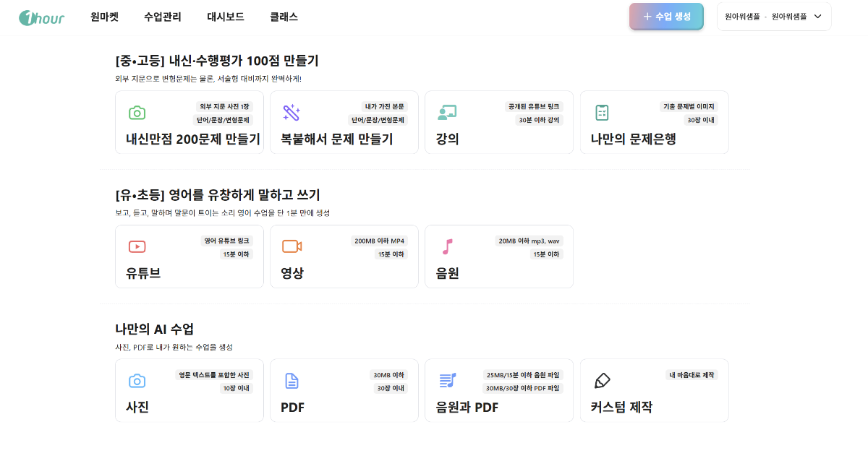Select the document icon on PDF card
This screenshot has height=461, width=868.
coord(292,381)
